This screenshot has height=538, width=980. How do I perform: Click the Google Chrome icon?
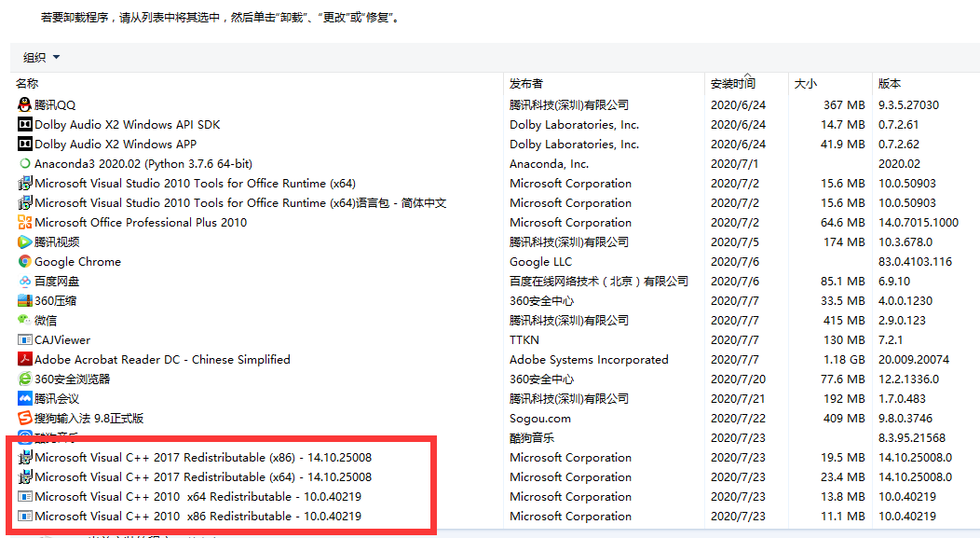tap(25, 261)
